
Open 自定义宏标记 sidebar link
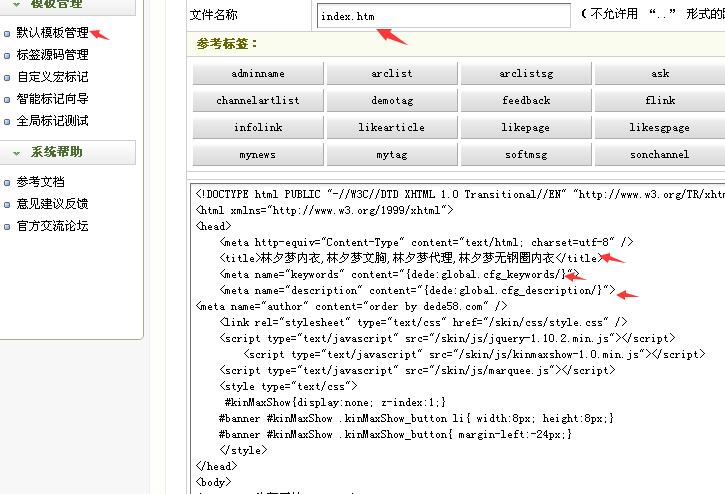(x=52, y=77)
